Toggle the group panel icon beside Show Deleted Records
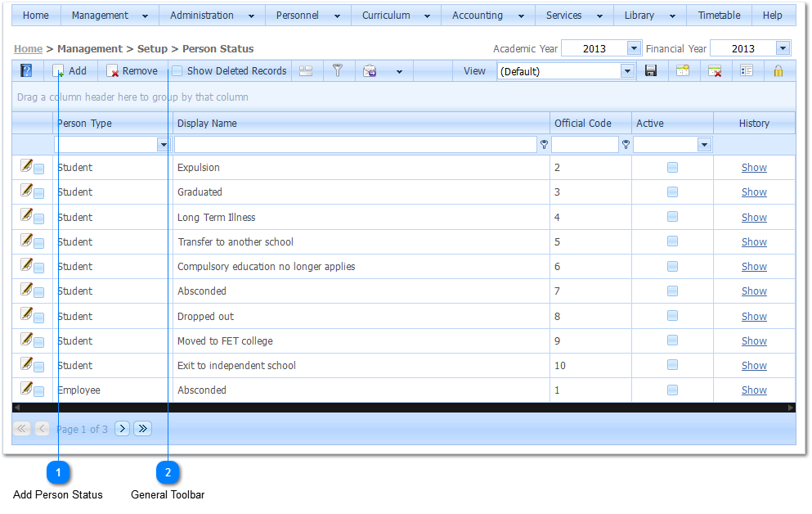Screen dimensions: 812x514 tap(306, 71)
